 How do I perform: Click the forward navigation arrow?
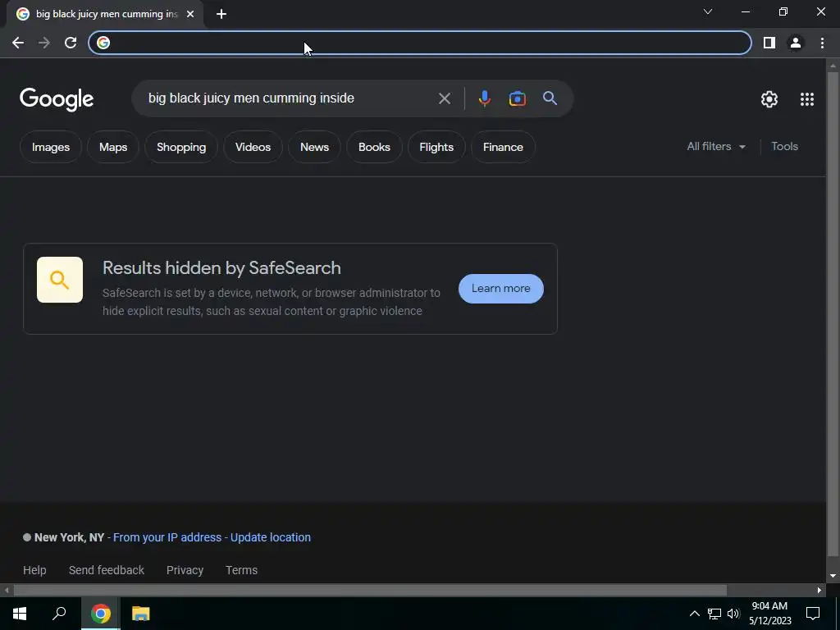(x=44, y=43)
